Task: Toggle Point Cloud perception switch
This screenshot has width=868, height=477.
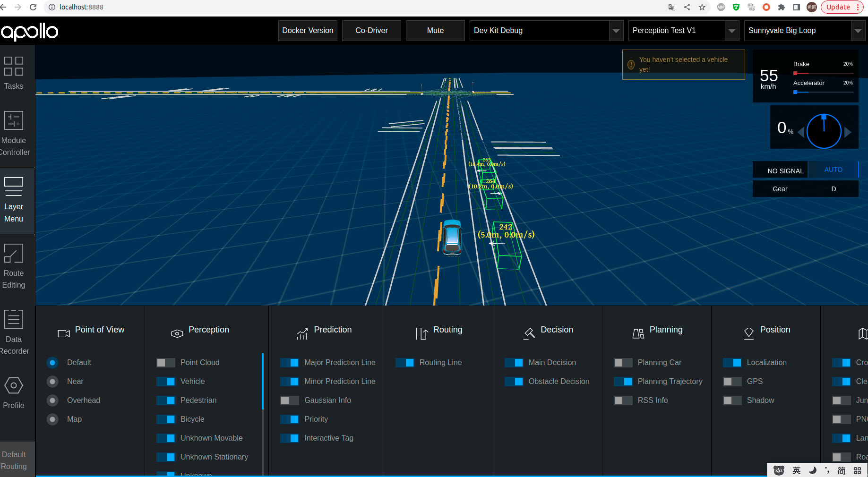Action: (x=166, y=363)
